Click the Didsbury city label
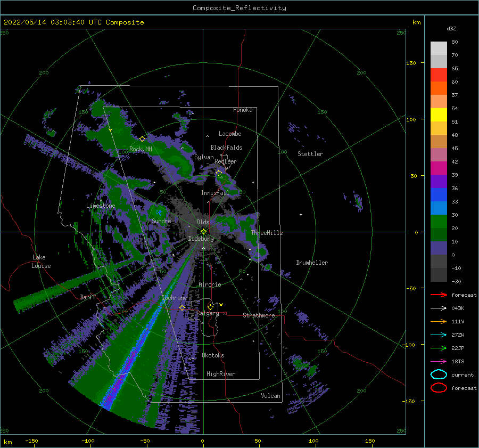 201,239
